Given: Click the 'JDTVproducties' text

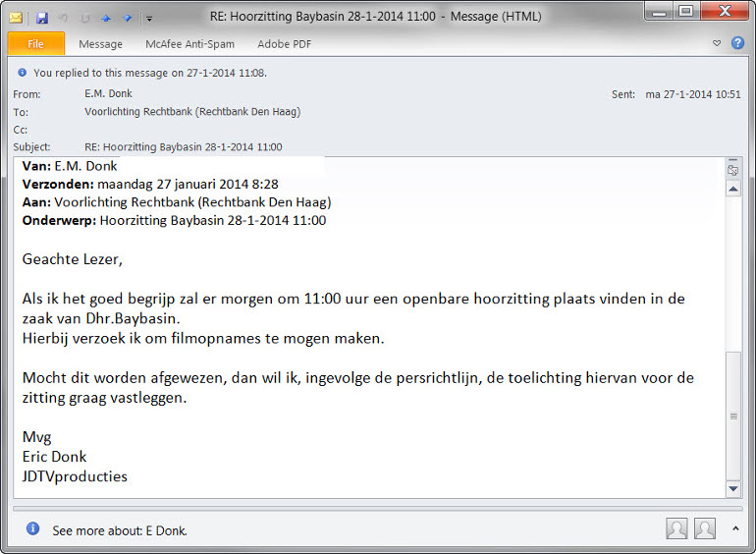Looking at the screenshot, I should click(x=75, y=476).
